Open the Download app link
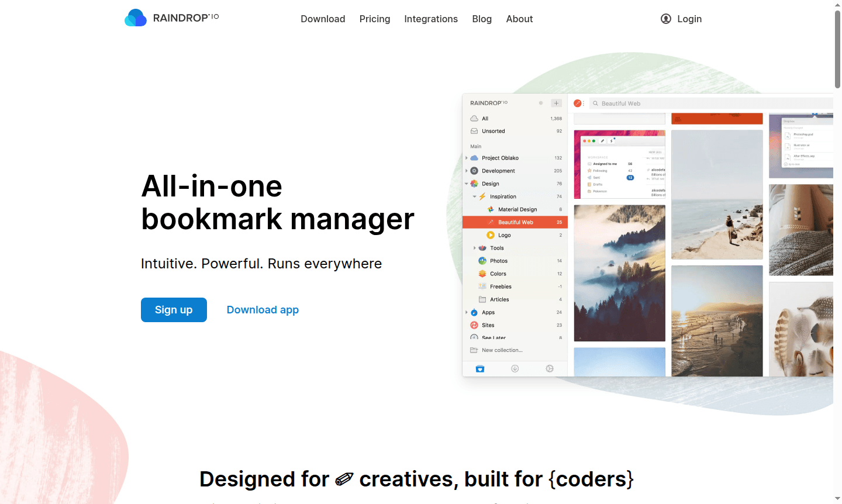842x504 pixels. [263, 309]
